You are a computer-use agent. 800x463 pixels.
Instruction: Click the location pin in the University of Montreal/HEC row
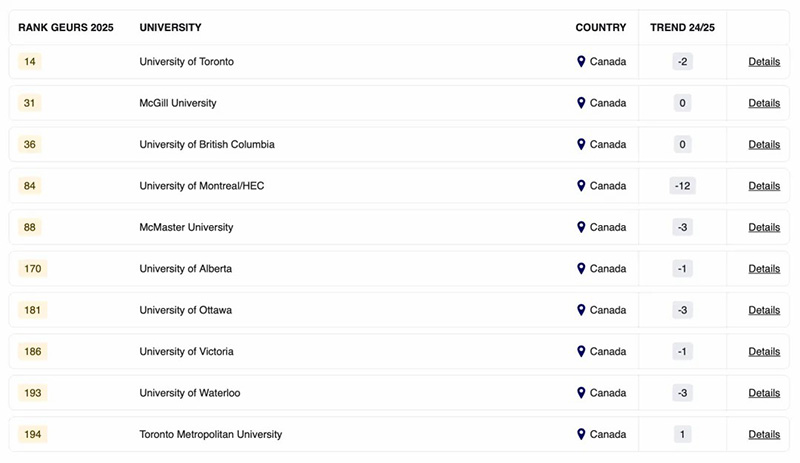click(581, 185)
